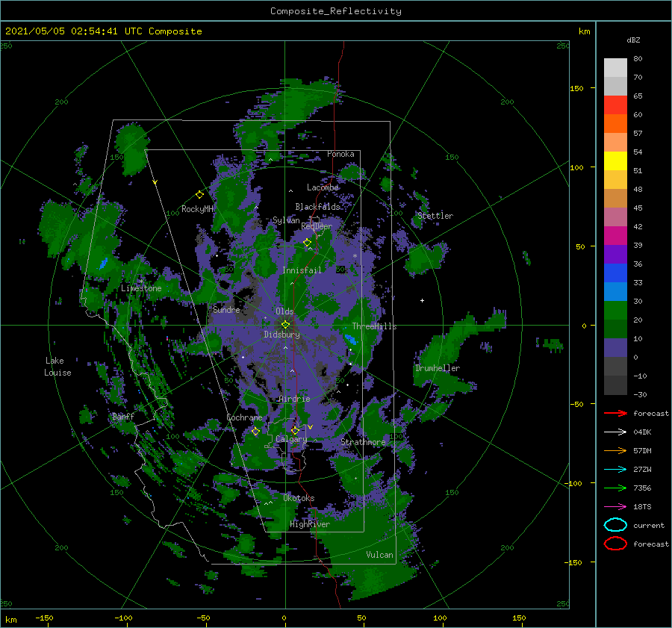
Task: Click the green 7356 arrow in legend
Action: 615,488
